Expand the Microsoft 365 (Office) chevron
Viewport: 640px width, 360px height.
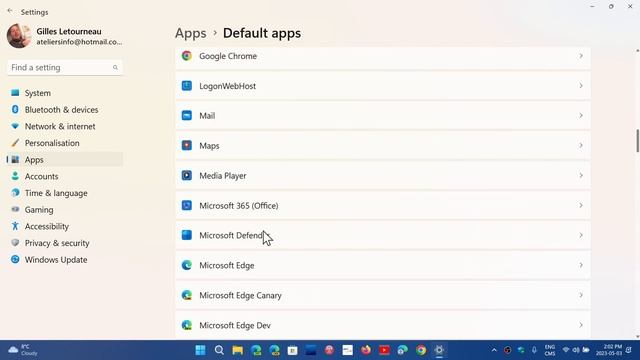[581, 205]
